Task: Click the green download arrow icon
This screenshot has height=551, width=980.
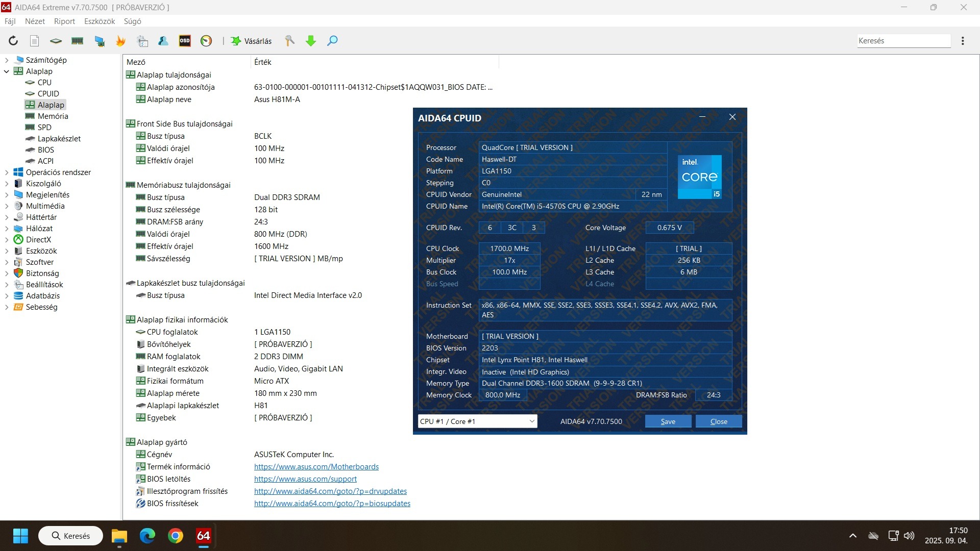Action: (x=310, y=41)
